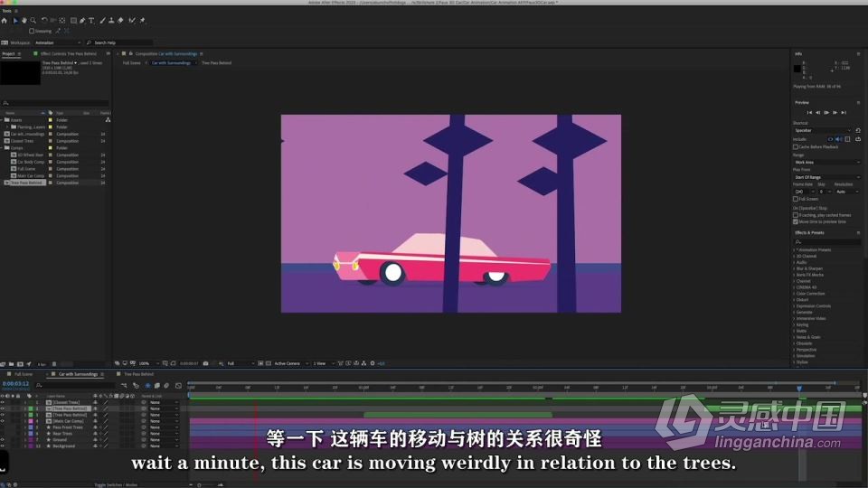The width and height of the screenshot is (868, 488).
Task: Open Play From Start Of Range dropdown
Action: coord(827,178)
